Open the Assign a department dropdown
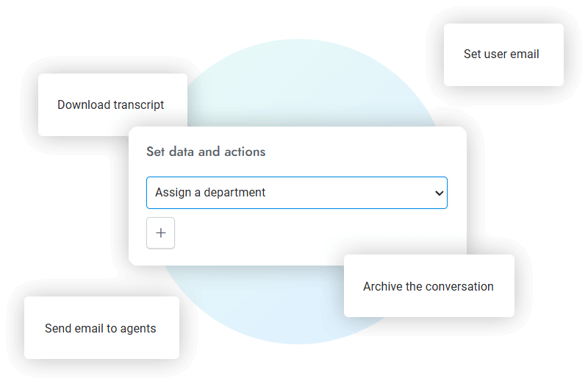Image resolution: width=588 pixels, height=384 pixels. 296,193
